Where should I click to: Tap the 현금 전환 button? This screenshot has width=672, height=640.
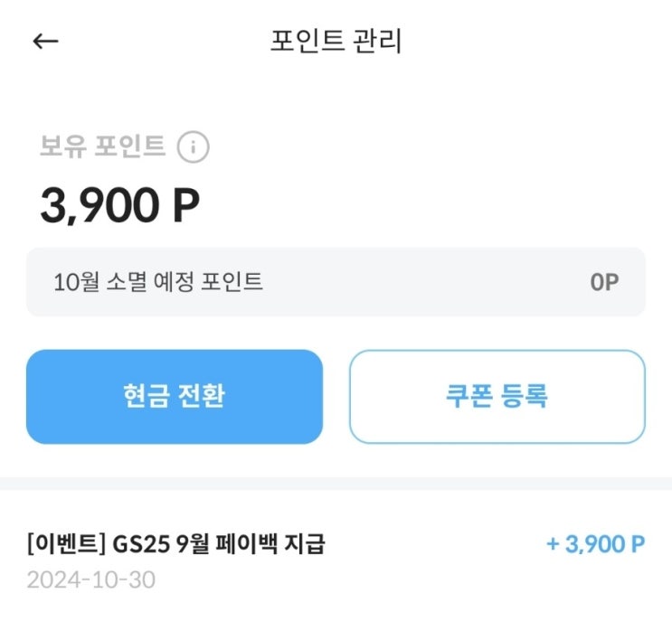click(x=175, y=397)
